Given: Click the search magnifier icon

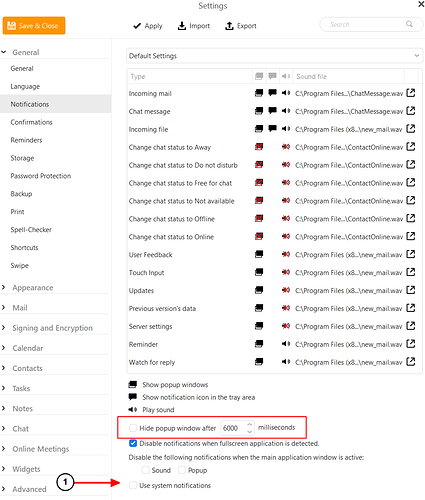Looking at the screenshot, I should point(409,24).
